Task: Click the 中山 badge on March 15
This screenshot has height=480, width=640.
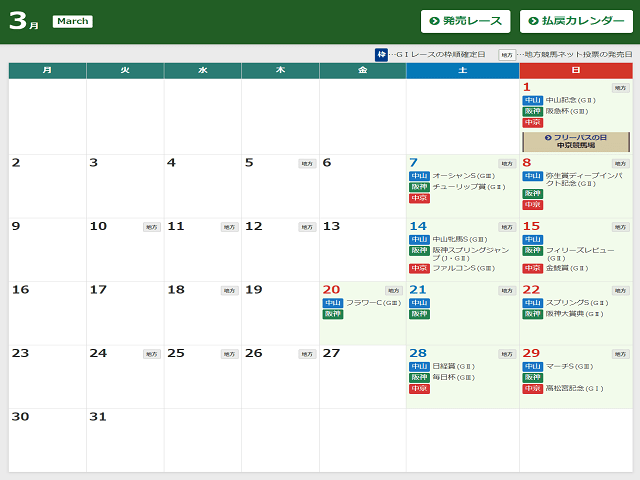Action: 533,240
